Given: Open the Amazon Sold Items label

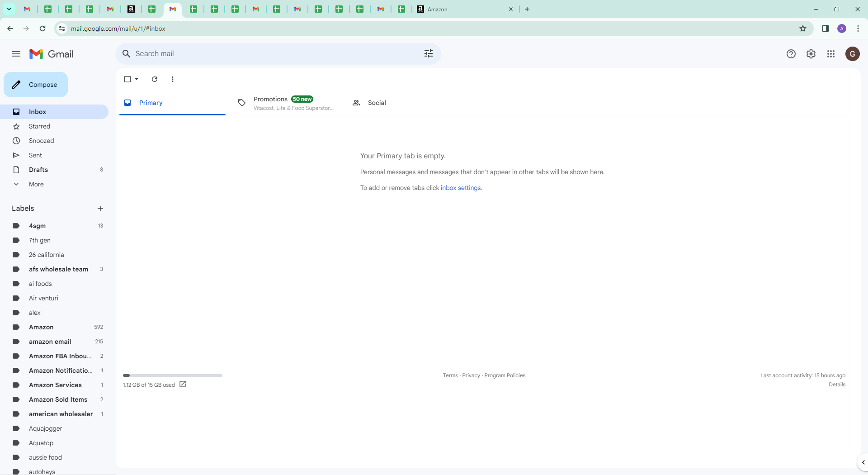Looking at the screenshot, I should click(54, 399).
